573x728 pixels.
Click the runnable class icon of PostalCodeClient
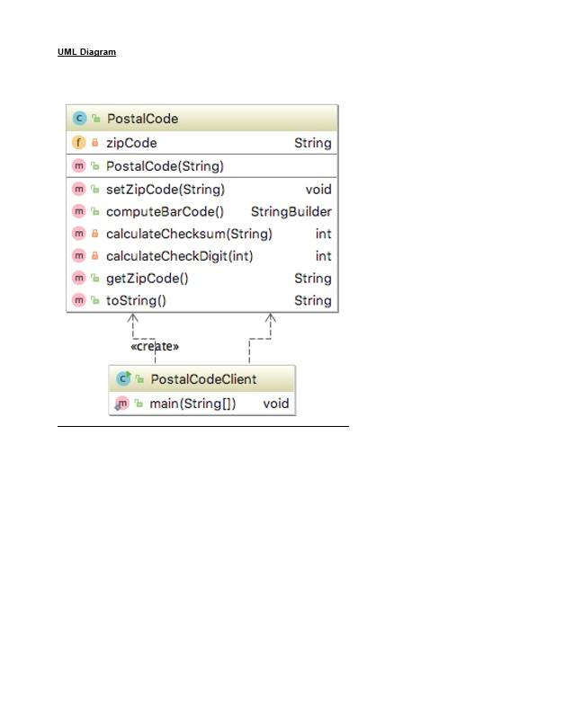pos(123,379)
